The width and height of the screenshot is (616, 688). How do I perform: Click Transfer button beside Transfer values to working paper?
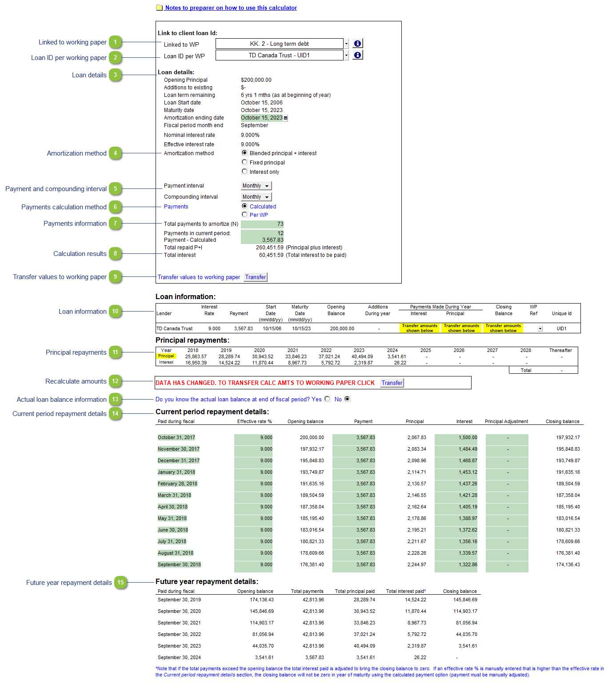click(x=256, y=277)
